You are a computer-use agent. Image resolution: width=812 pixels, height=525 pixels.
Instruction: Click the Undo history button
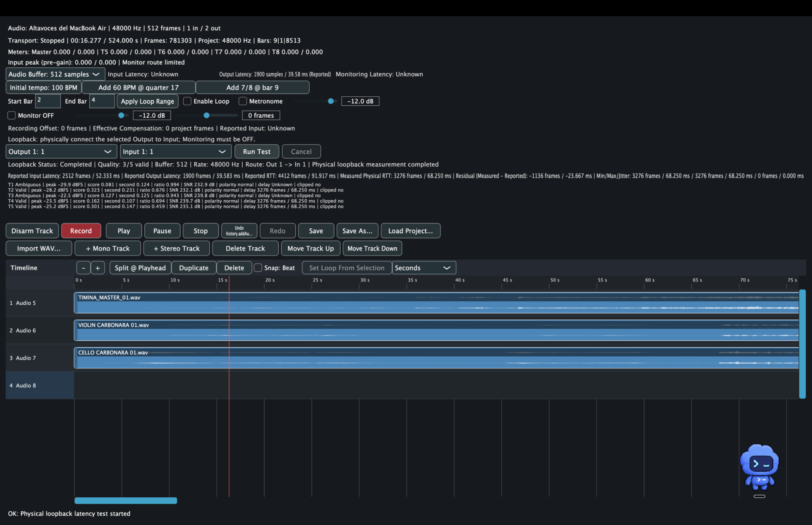tap(239, 231)
